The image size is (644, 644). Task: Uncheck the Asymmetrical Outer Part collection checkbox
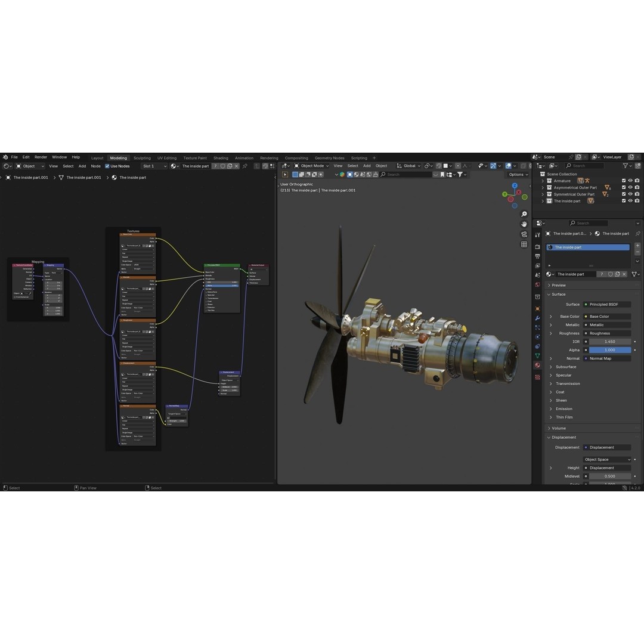[624, 187]
